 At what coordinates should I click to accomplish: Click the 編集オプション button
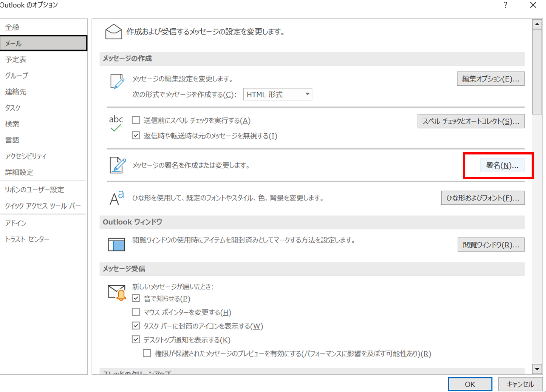(490, 79)
